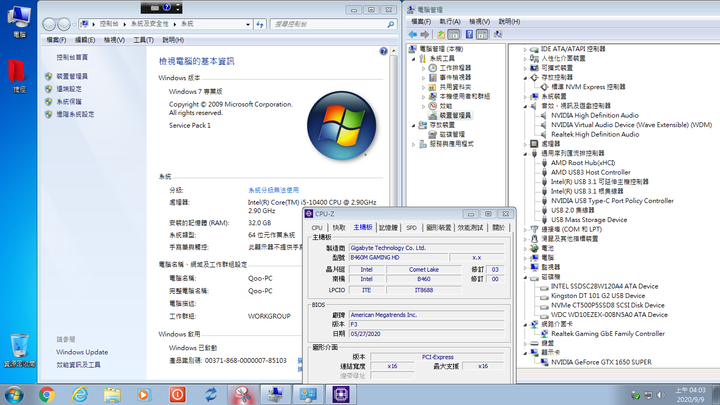
Task: Select Disk Management in the left tree
Action: pos(452,135)
